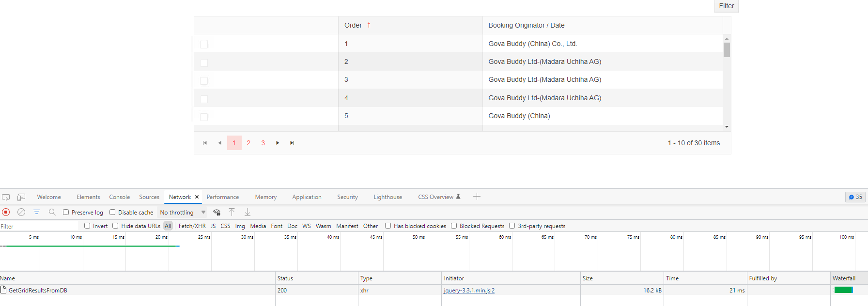Open the network search magnifier
Viewport: 868px width, 306px height.
52,212
